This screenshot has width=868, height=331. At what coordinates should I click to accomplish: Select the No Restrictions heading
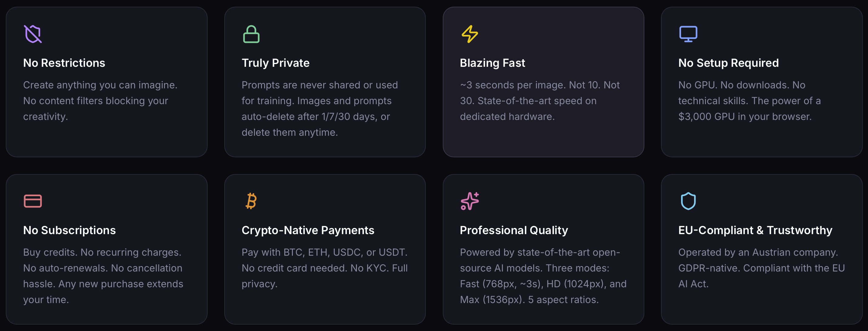click(x=64, y=63)
